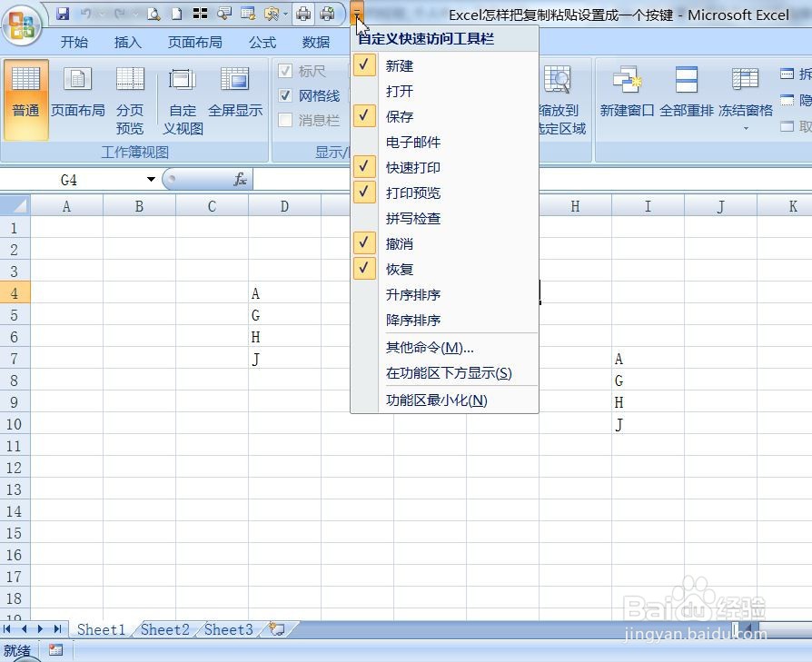The height and width of the screenshot is (662, 812).
Task: Uncheck 打印预览 in the customize menu
Action: [x=444, y=193]
